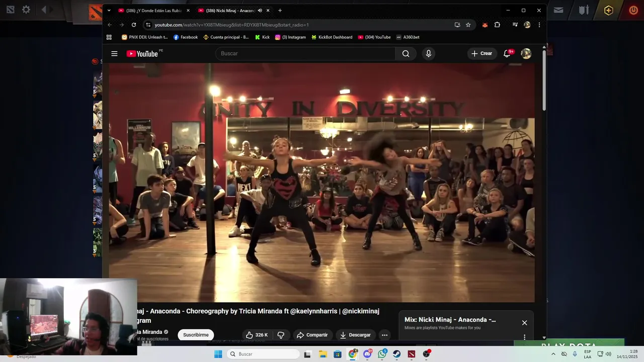
Task: Open Kick bookmark
Action: coord(262,37)
